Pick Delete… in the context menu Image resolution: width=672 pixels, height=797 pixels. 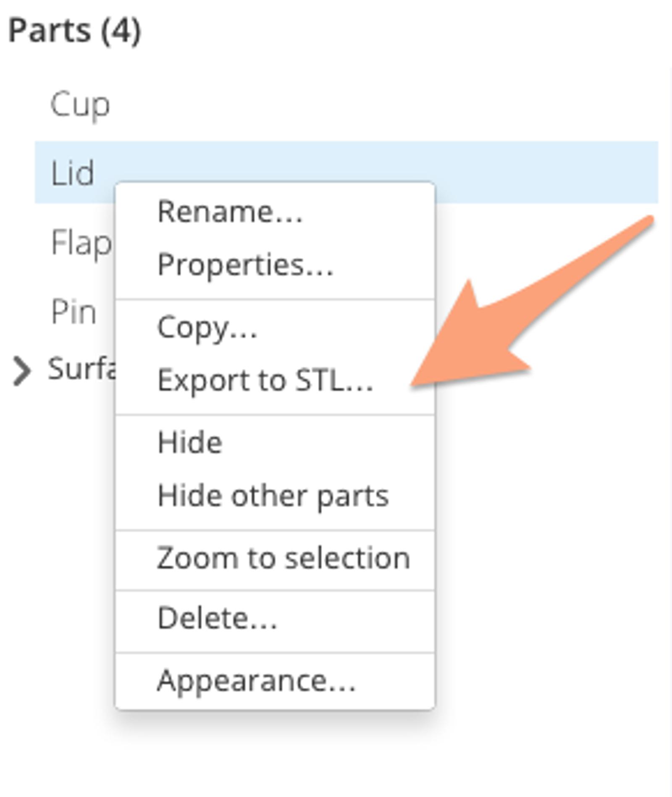pos(217,618)
